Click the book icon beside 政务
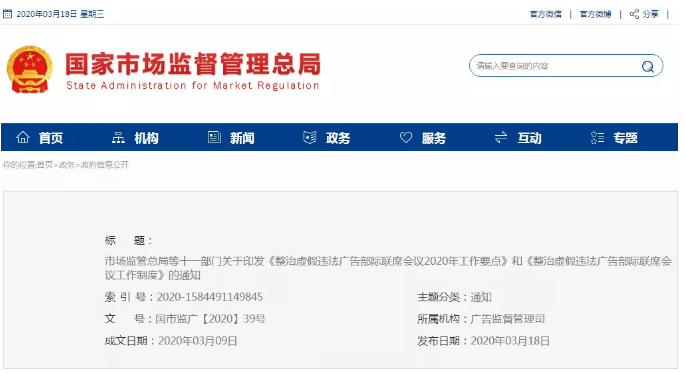Viewport: 685px width, 373px height. (310, 138)
